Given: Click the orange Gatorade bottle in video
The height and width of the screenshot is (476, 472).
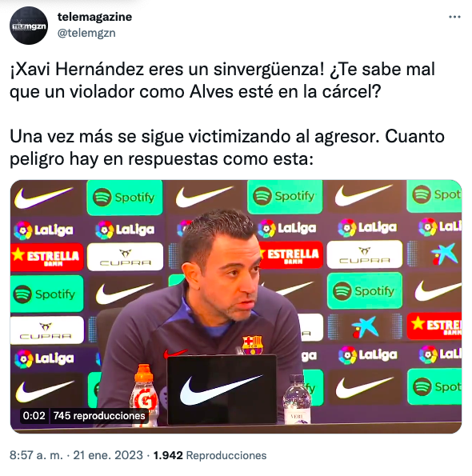Looking at the screenshot, I should coord(144,394).
